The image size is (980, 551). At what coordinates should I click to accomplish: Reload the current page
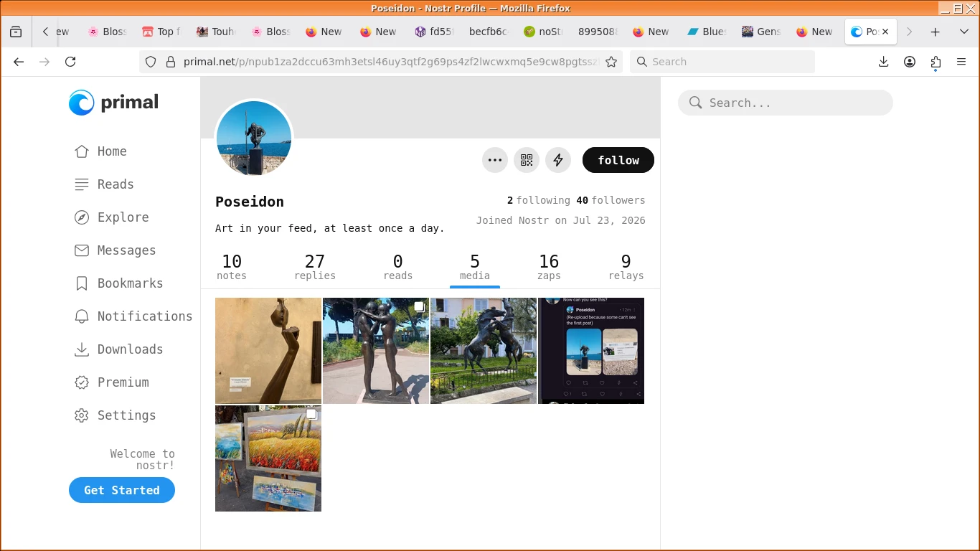click(x=70, y=62)
